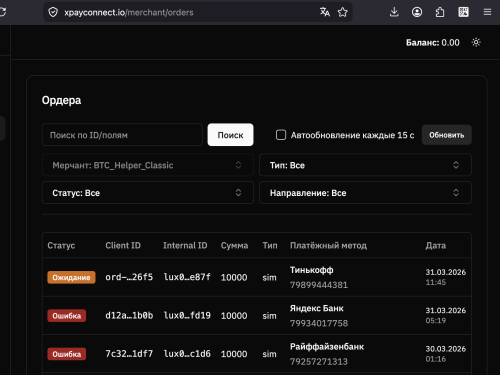The height and width of the screenshot is (375, 500).
Task: Open the account profile icon
Action: pyautogui.click(x=417, y=12)
